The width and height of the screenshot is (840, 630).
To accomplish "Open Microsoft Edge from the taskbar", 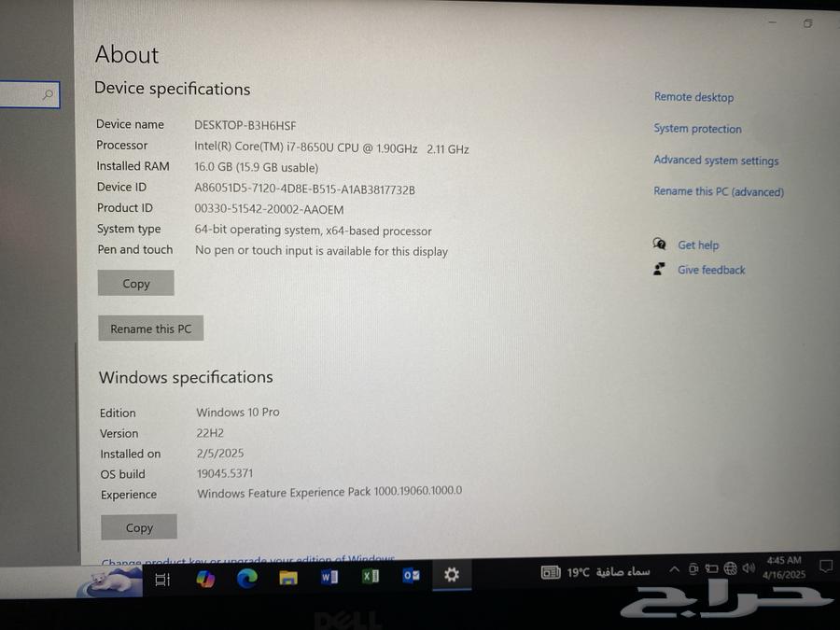I will (247, 578).
